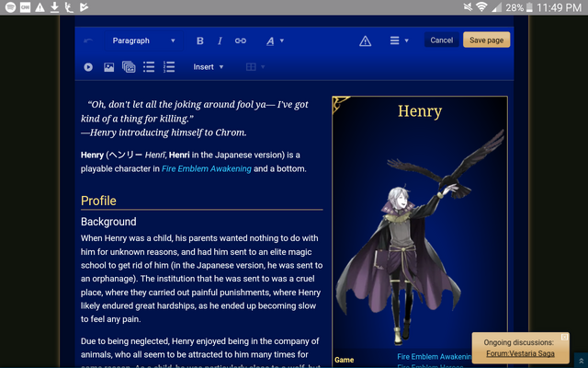Toggle italic formatting
Image resolution: width=588 pixels, height=368 pixels.
(220, 40)
